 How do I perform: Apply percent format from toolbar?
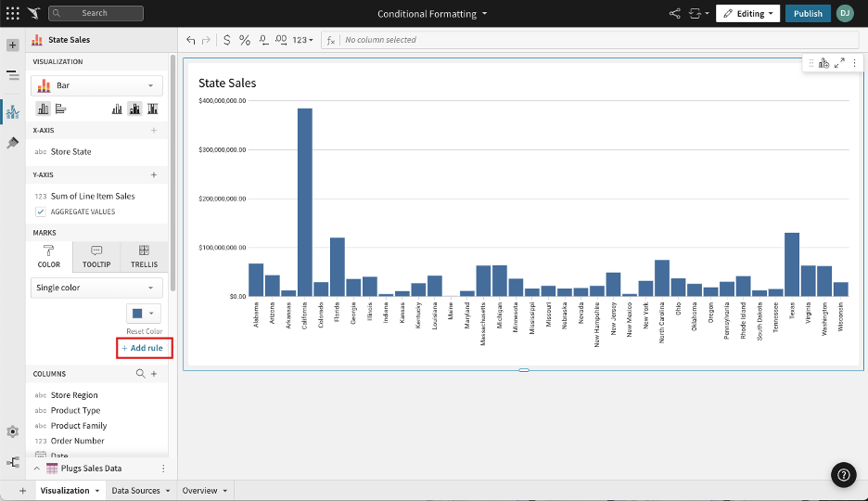pos(245,40)
